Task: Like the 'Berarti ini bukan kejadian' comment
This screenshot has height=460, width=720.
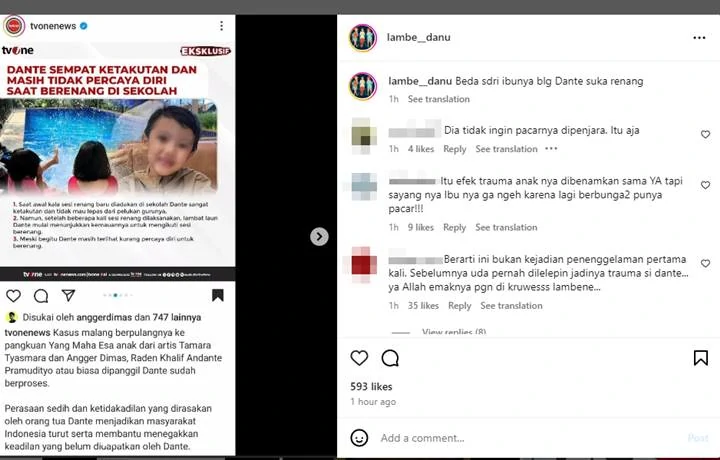Action: (705, 263)
